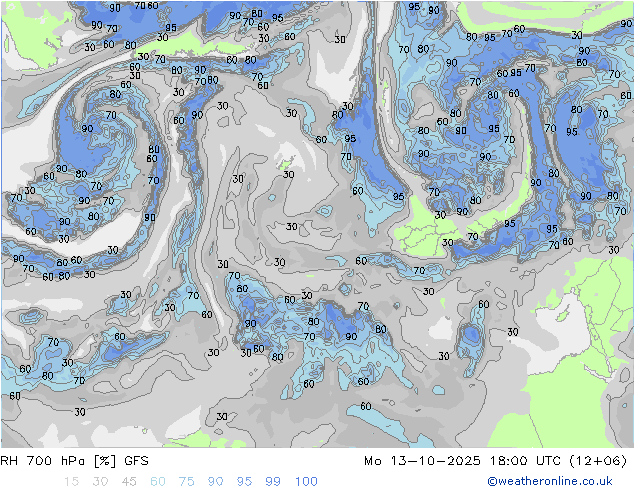The height and width of the screenshot is (490, 634).
Task: Click the legend's 95 value below the map
Action: (244, 482)
